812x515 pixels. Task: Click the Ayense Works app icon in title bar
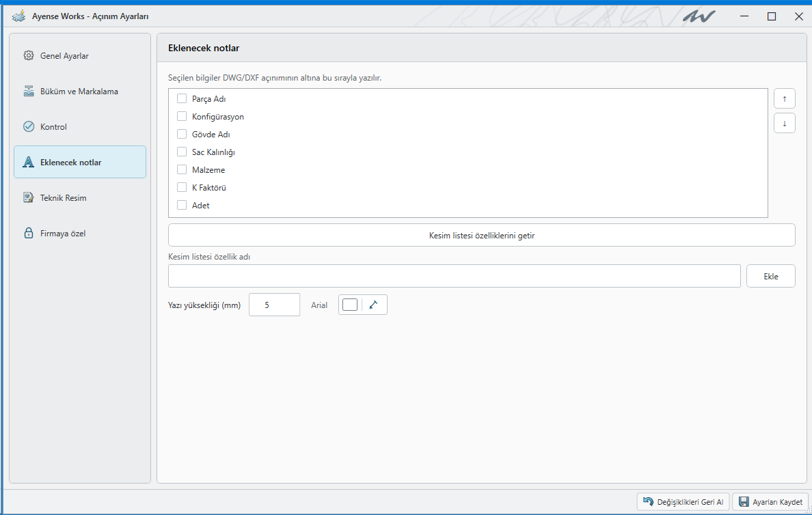(x=18, y=16)
